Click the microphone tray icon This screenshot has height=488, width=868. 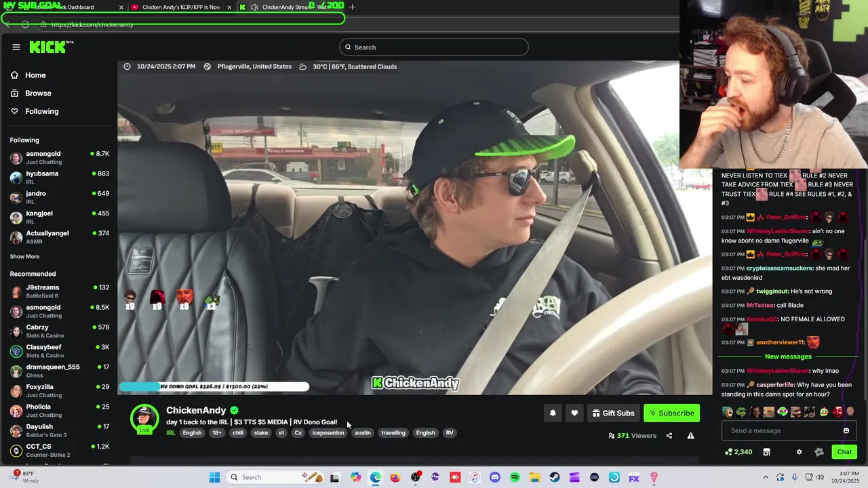[795, 477]
